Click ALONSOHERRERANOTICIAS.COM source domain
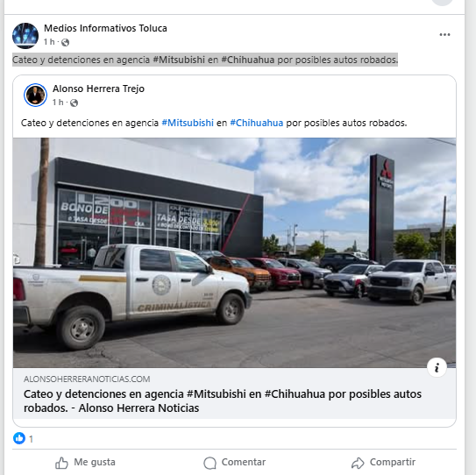476x475 pixels. 87,379
